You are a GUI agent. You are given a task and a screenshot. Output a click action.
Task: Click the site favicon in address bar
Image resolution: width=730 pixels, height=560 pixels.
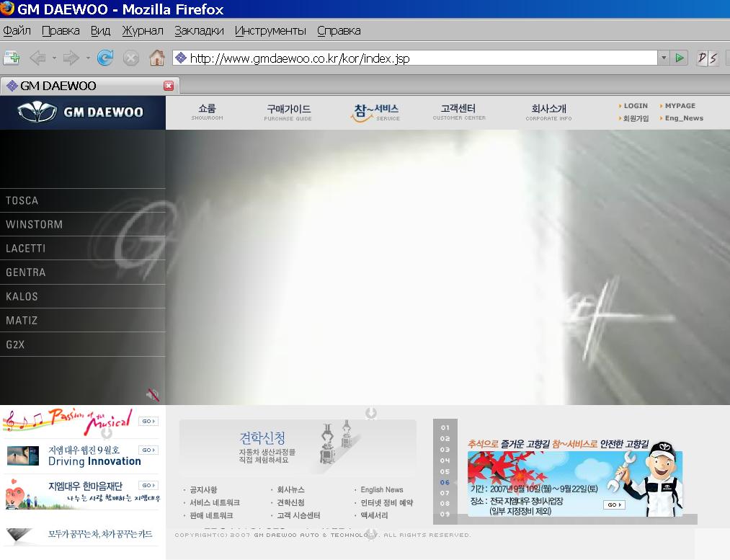click(x=181, y=58)
